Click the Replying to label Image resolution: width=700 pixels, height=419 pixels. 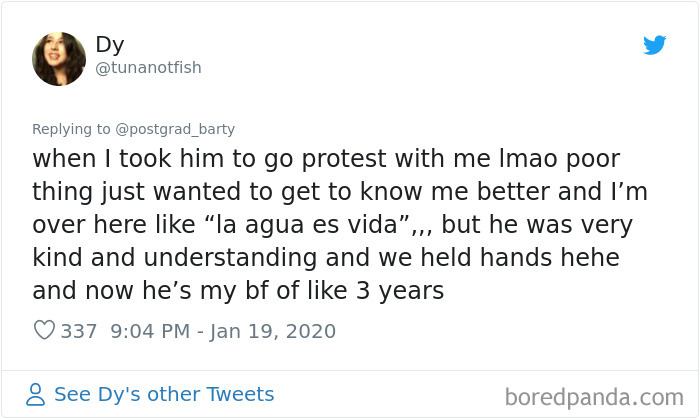pyautogui.click(x=71, y=129)
